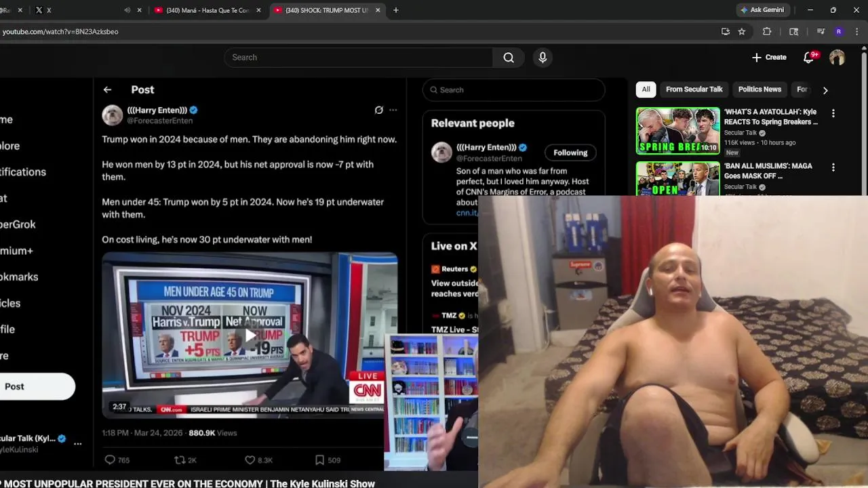This screenshot has width=868, height=488.
Task: Open the Chrome profile R avatar
Action: point(839,31)
